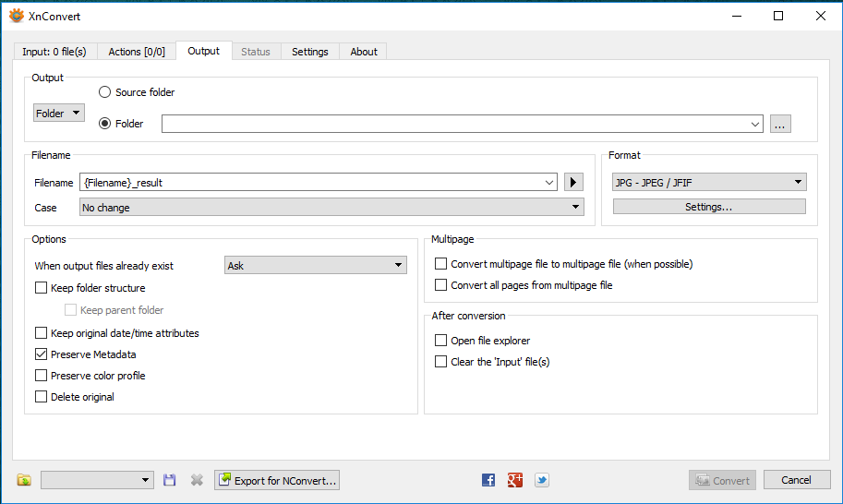The height and width of the screenshot is (504, 843).
Task: Enable Preserve color profile checkbox
Action: [41, 376]
